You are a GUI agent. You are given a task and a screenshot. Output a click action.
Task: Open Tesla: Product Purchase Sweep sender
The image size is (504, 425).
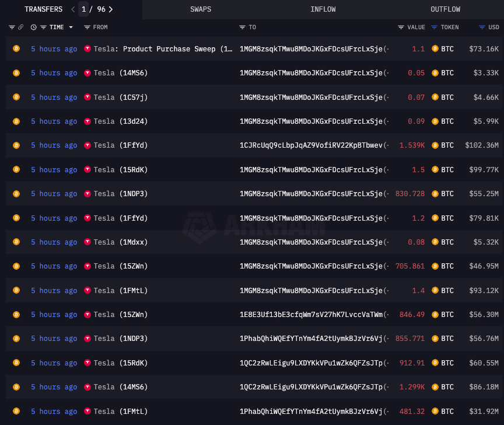tap(163, 49)
